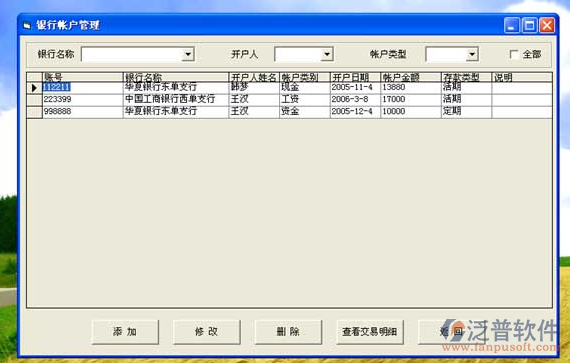Click the 删除 button

coord(288,332)
